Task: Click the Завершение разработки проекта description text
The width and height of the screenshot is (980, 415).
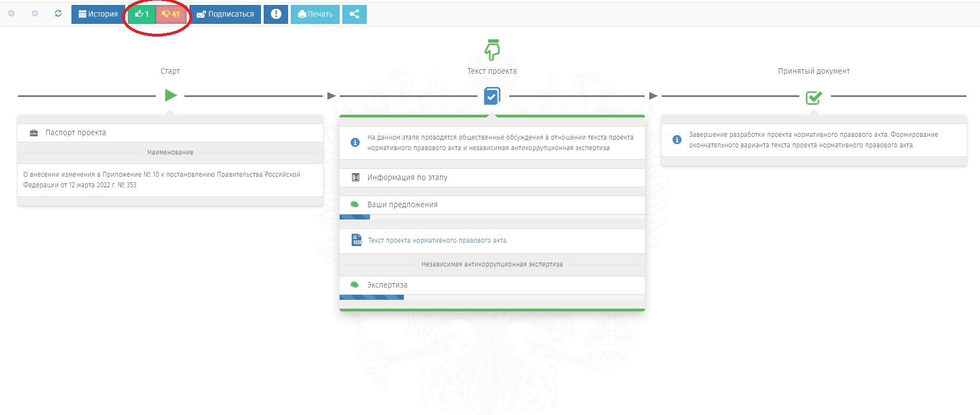Action: 813,140
